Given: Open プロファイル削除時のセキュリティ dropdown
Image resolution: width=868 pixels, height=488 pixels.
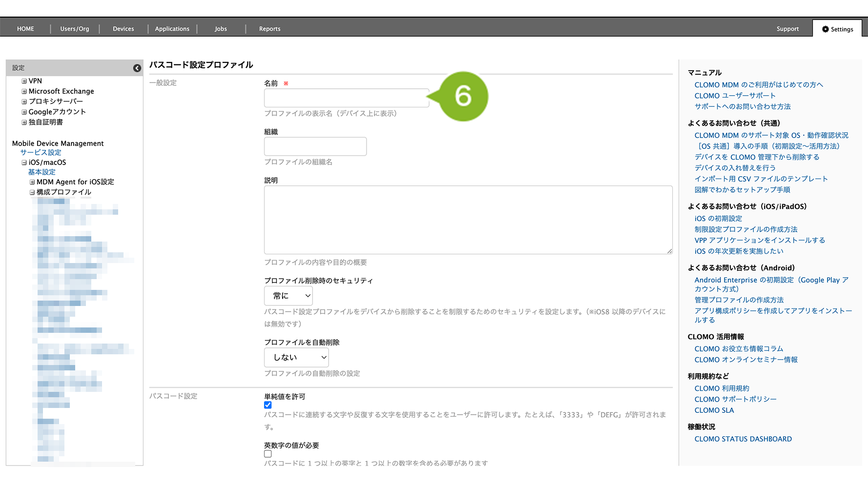Looking at the screenshot, I should pyautogui.click(x=288, y=296).
